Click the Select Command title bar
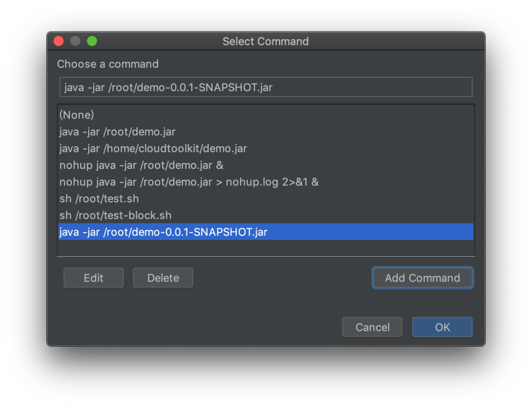This screenshot has height=408, width=532. [266, 41]
